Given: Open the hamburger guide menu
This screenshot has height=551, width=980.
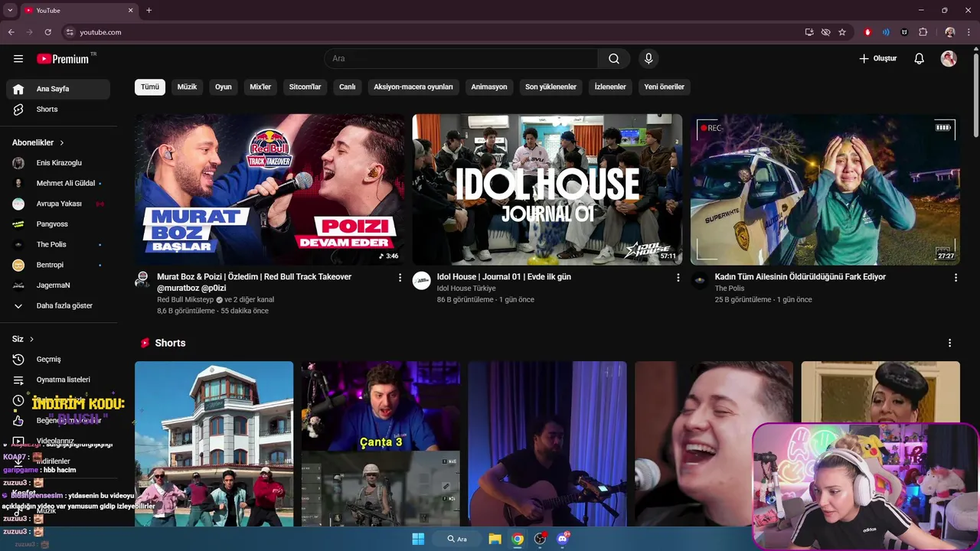Looking at the screenshot, I should tap(18, 59).
